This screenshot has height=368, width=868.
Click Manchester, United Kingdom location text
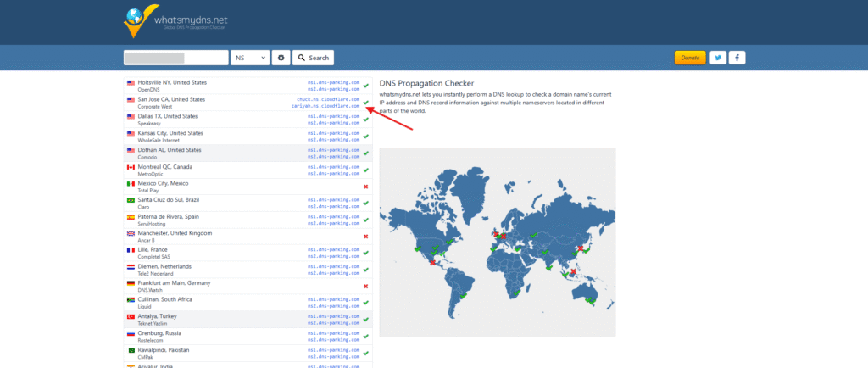pyautogui.click(x=175, y=233)
